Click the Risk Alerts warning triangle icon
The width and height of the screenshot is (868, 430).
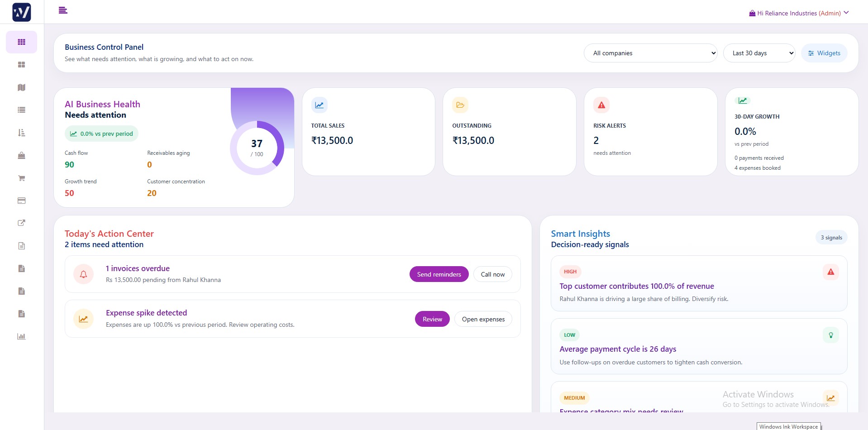pos(601,105)
